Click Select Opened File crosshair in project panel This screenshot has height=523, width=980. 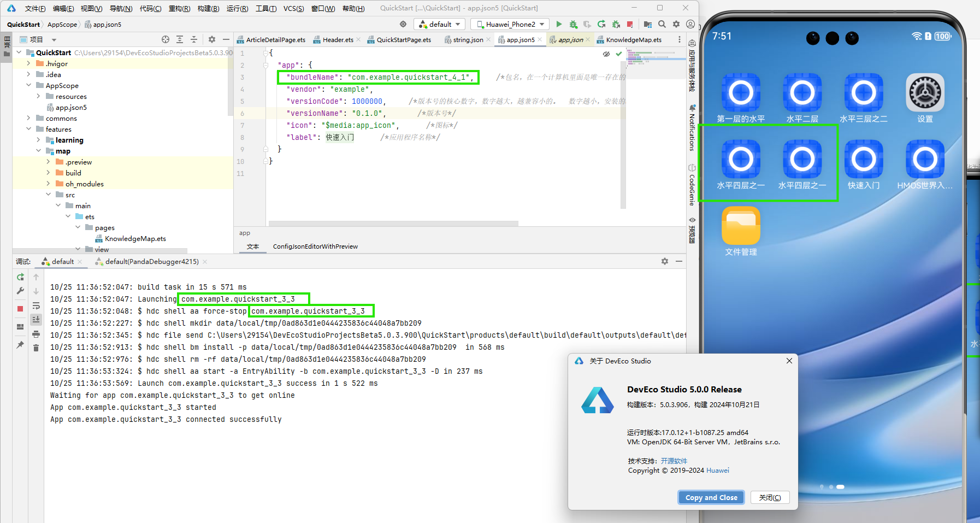point(166,39)
